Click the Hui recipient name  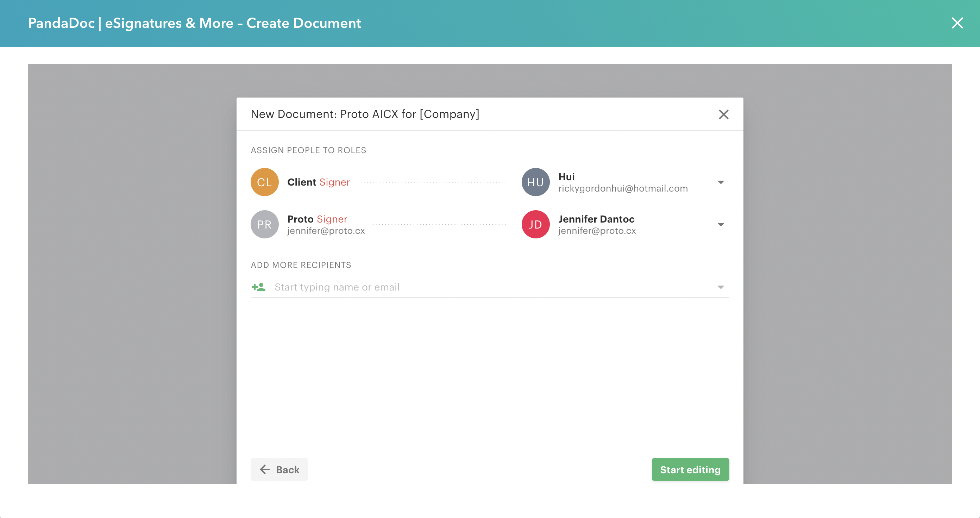566,177
